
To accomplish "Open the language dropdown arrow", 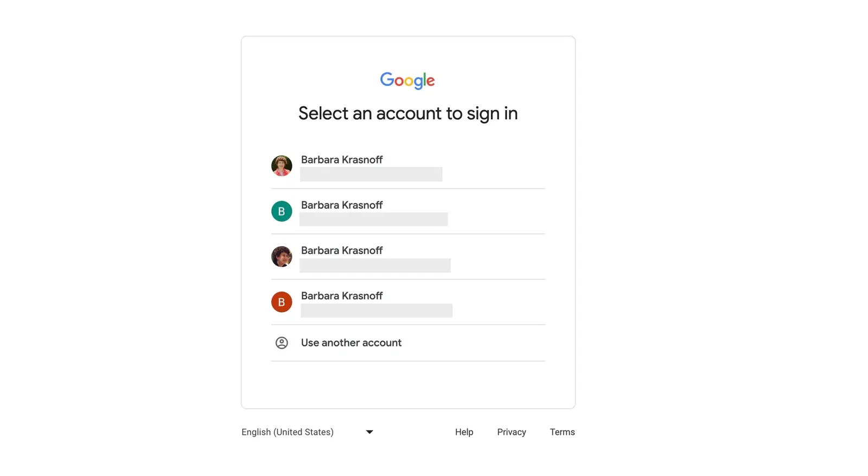I will coord(369,432).
